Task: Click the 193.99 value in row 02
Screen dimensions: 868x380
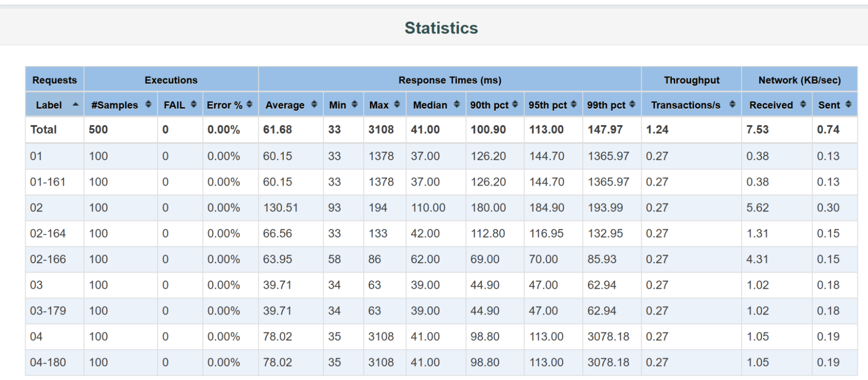Action: [605, 208]
